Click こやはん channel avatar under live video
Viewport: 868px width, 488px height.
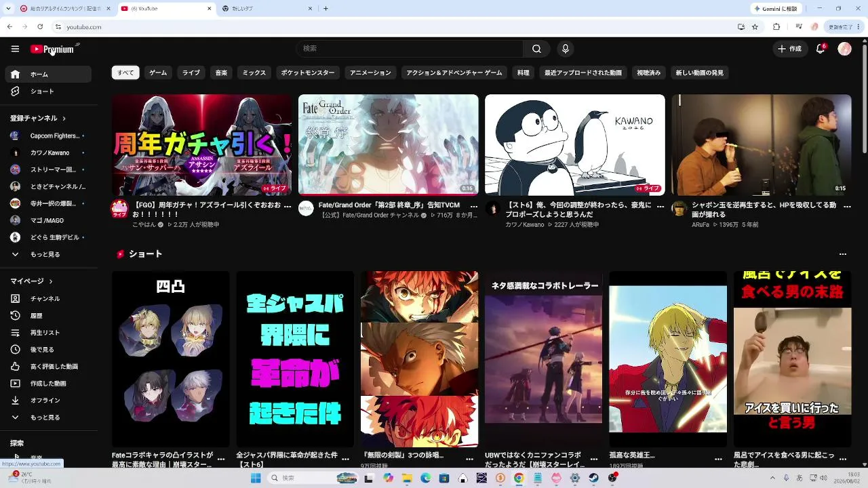(x=119, y=209)
